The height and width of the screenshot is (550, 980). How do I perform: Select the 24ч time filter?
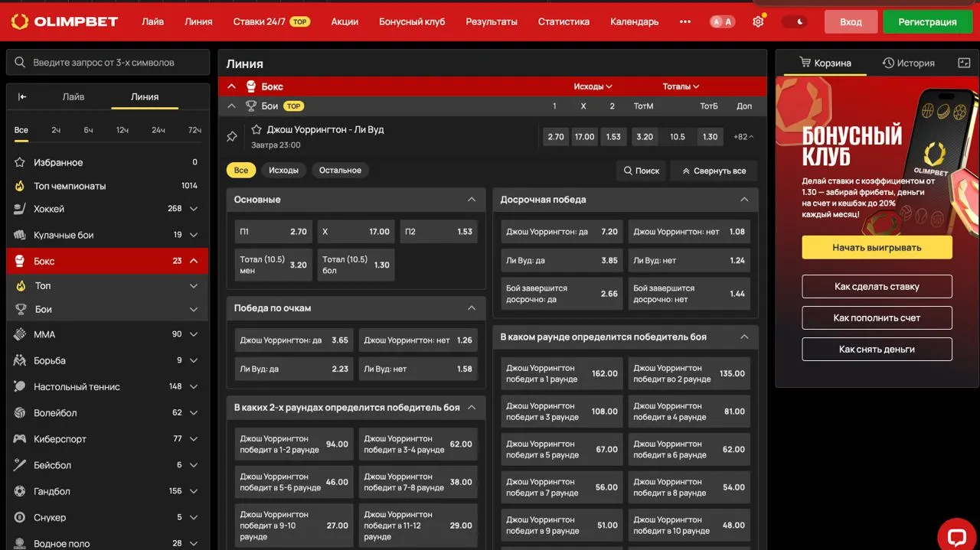(158, 130)
